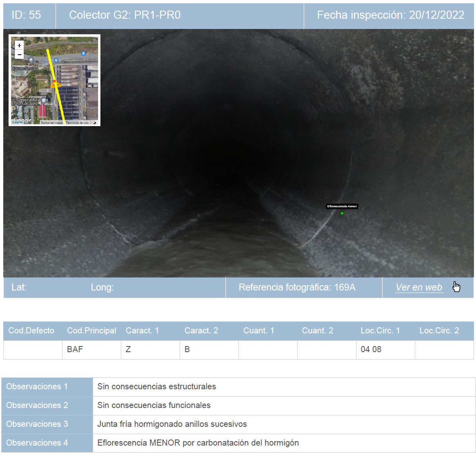Click the pipe inspection photograph
The height and width of the screenshot is (466, 476).
coord(238,153)
